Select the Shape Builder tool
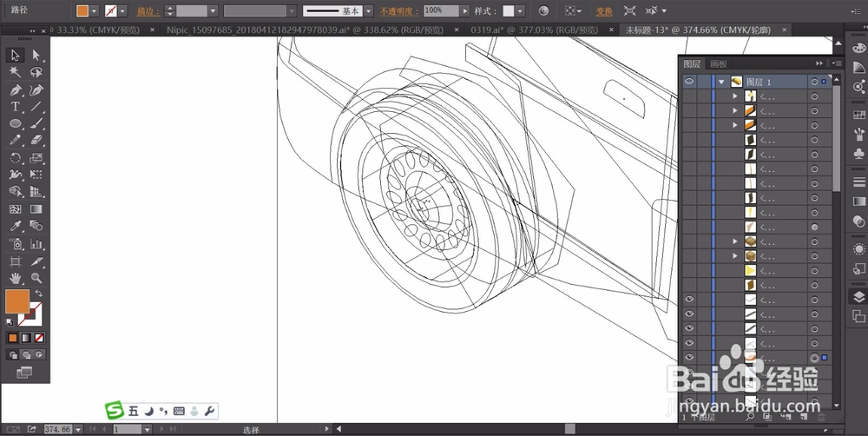Viewport: 868px width, 436px height. coord(15,192)
